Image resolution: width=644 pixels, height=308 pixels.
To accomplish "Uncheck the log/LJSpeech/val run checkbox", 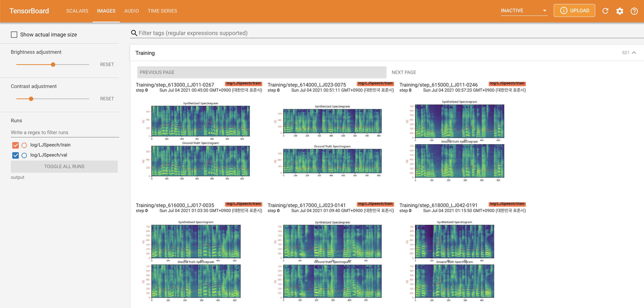I will pos(16,155).
